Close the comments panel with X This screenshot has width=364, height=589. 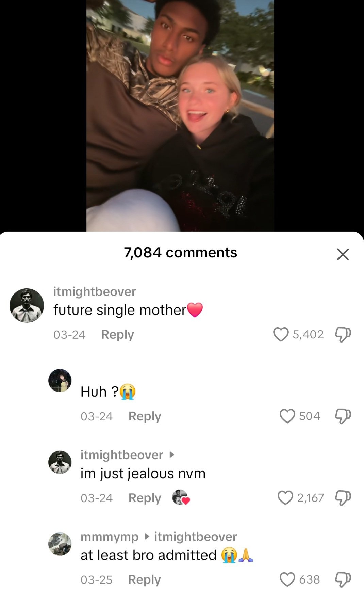pyautogui.click(x=343, y=254)
